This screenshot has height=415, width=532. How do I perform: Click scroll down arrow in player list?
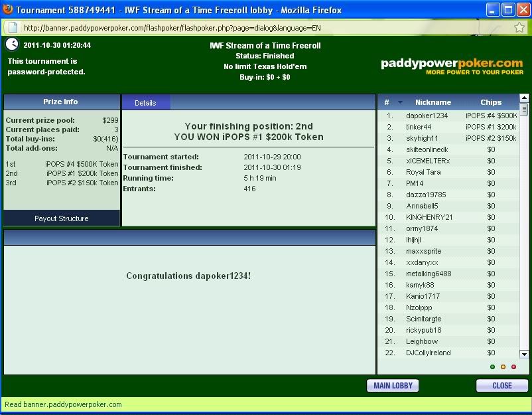click(524, 354)
